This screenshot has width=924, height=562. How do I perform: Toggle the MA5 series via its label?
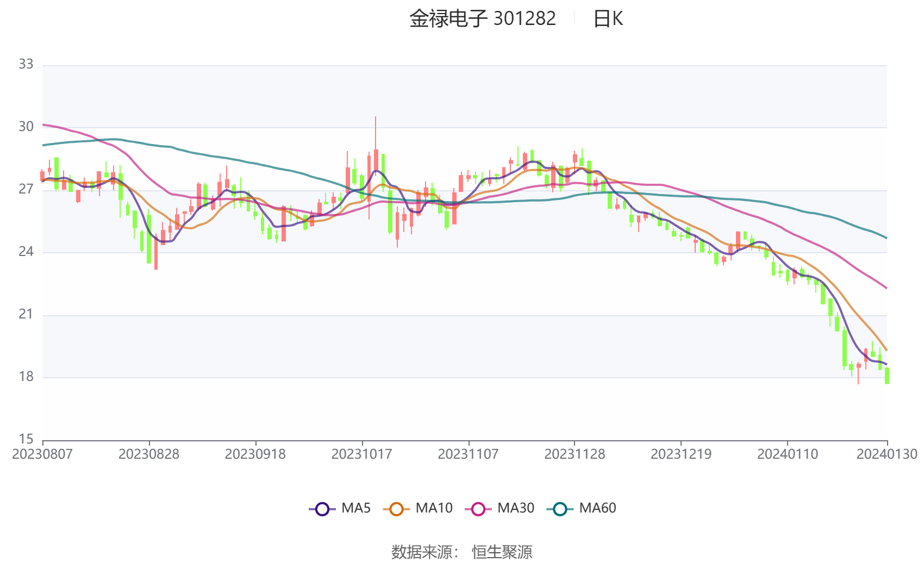355,508
